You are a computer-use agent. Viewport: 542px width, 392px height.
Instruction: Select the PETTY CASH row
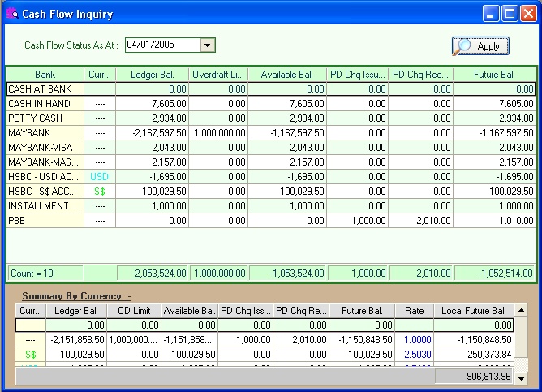(x=271, y=118)
